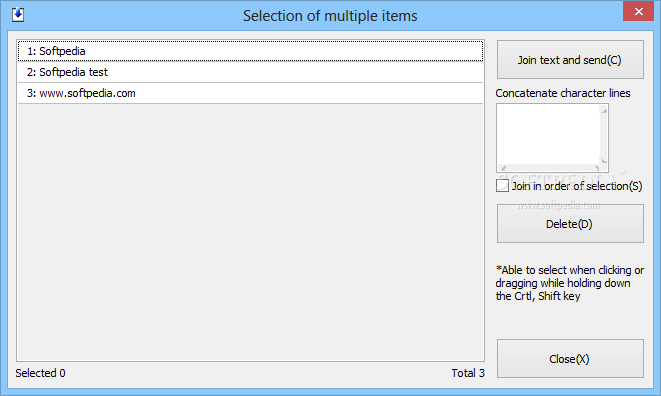
Task: Click the vertical scrollbar of concatenate box
Action: [x=604, y=135]
